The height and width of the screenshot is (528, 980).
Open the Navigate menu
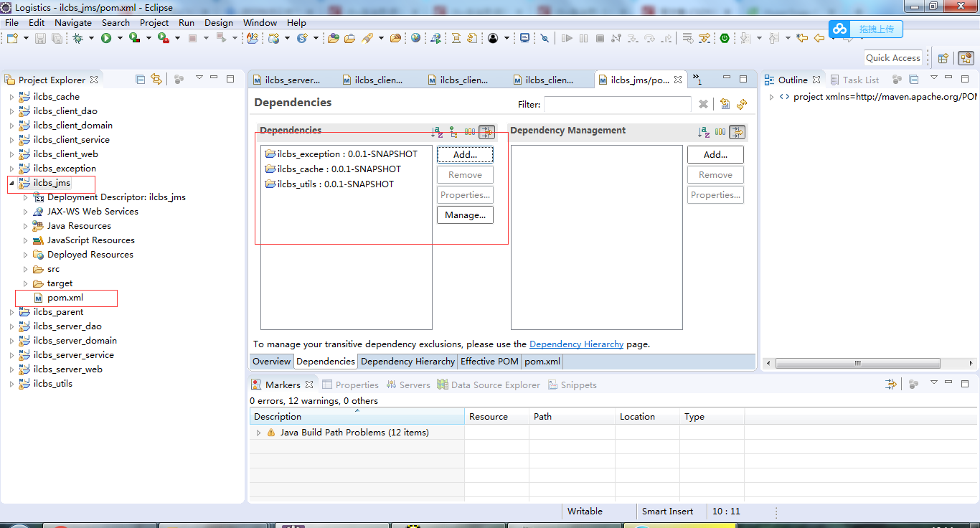[73, 22]
